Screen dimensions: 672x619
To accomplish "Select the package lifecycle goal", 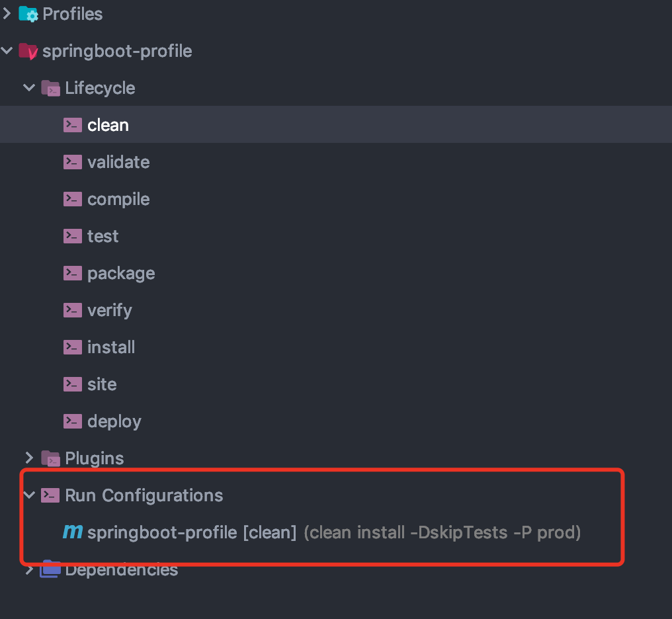I will [121, 273].
